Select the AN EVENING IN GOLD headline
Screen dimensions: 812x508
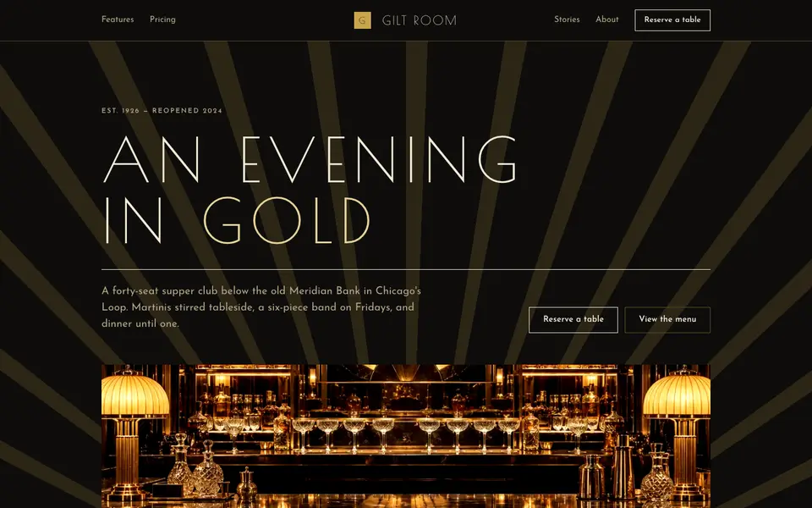(x=310, y=190)
